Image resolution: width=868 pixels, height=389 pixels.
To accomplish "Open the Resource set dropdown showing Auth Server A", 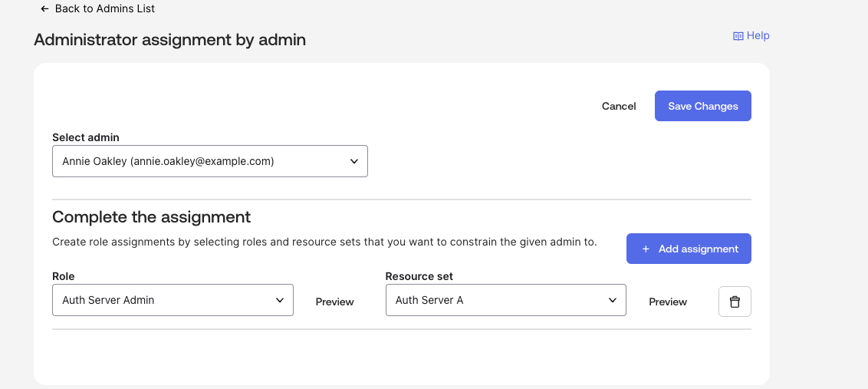I will pos(506,300).
